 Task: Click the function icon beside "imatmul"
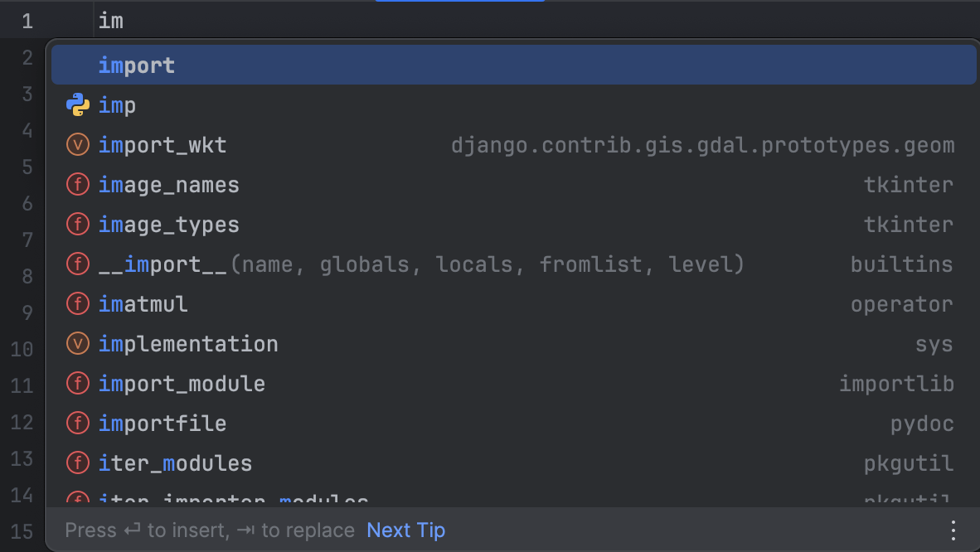[77, 303]
